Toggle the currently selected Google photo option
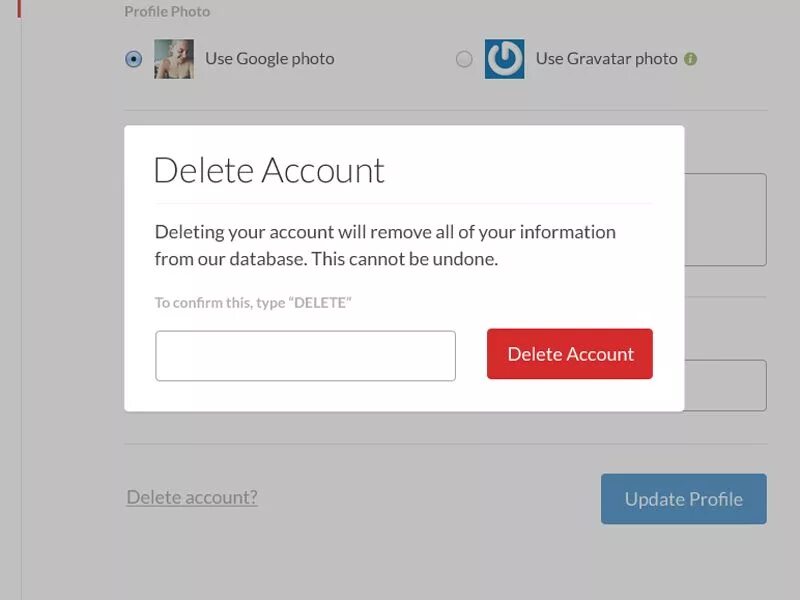Viewport: 800px width, 600px height. pyautogui.click(x=133, y=59)
